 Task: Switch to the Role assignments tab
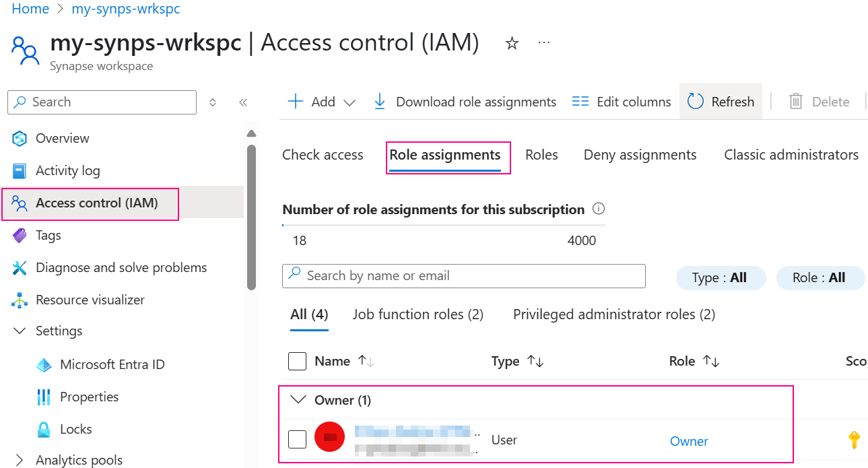[x=445, y=155]
